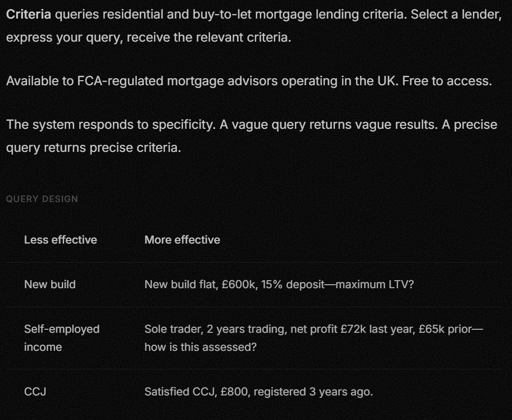Click the bold "Criteria" word

(x=29, y=14)
